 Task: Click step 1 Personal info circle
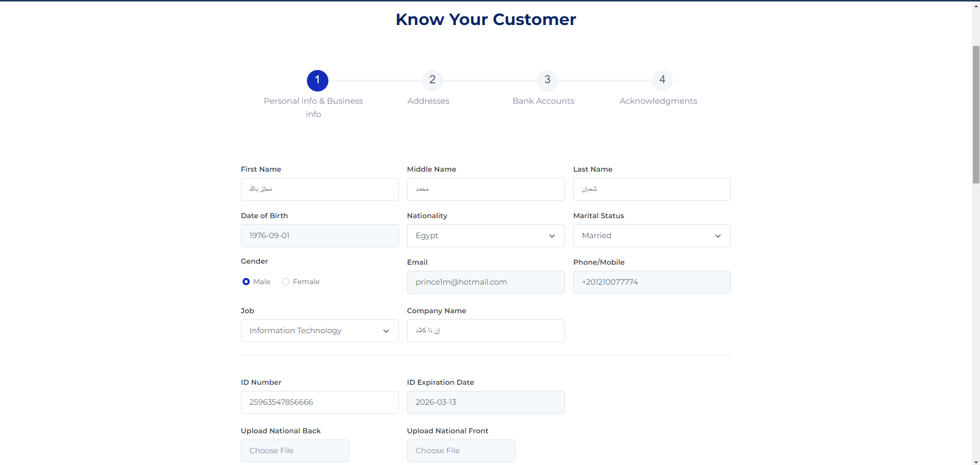coord(317,80)
